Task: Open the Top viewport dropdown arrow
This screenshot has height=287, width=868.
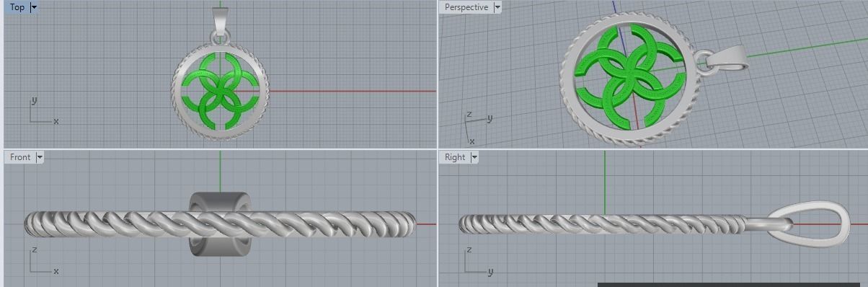Action: pyautogui.click(x=35, y=7)
